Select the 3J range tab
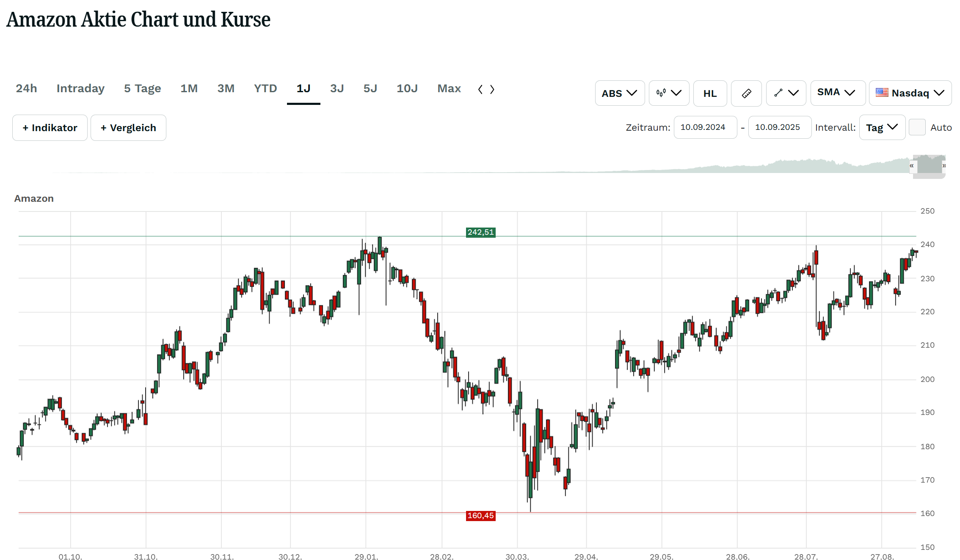This screenshot has height=560, width=960. pos(337,88)
